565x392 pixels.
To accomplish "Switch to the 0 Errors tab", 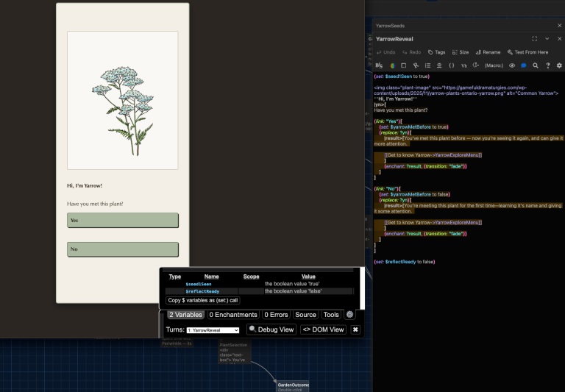I will pyautogui.click(x=276, y=315).
